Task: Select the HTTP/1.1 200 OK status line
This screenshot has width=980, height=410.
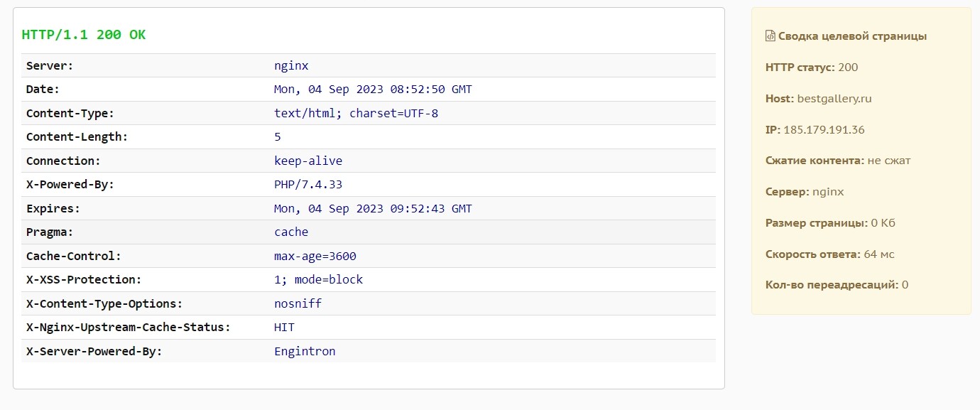Action: [84, 35]
